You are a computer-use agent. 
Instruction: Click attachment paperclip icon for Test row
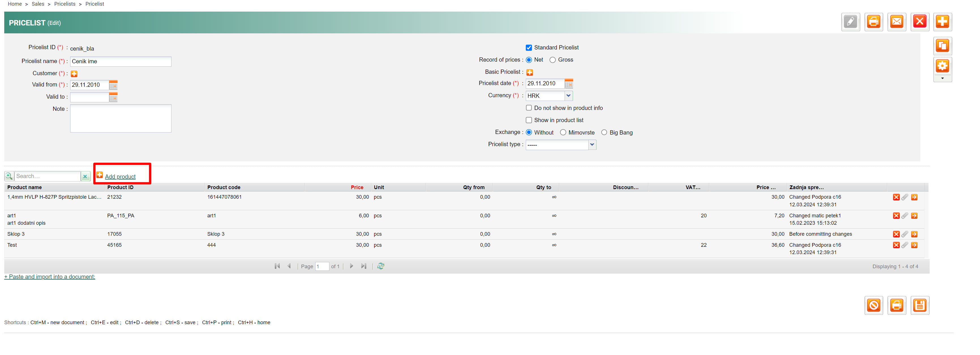[x=905, y=245]
